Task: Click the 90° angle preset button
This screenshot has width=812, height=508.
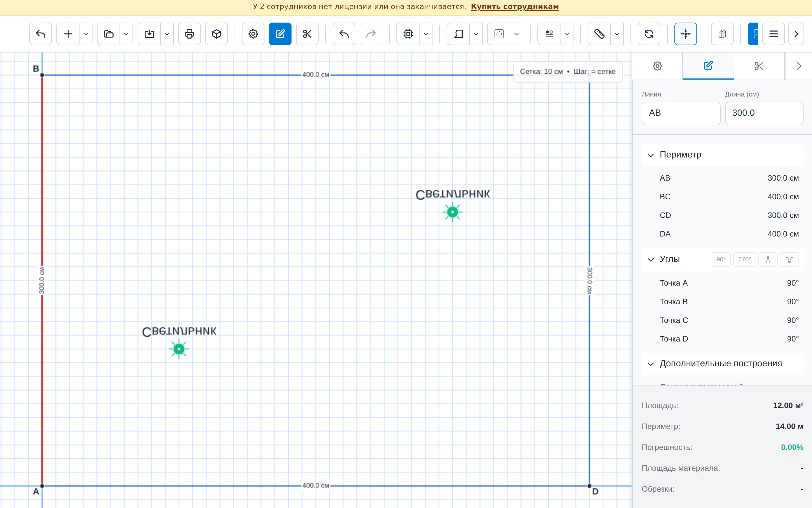Action: 721,259
